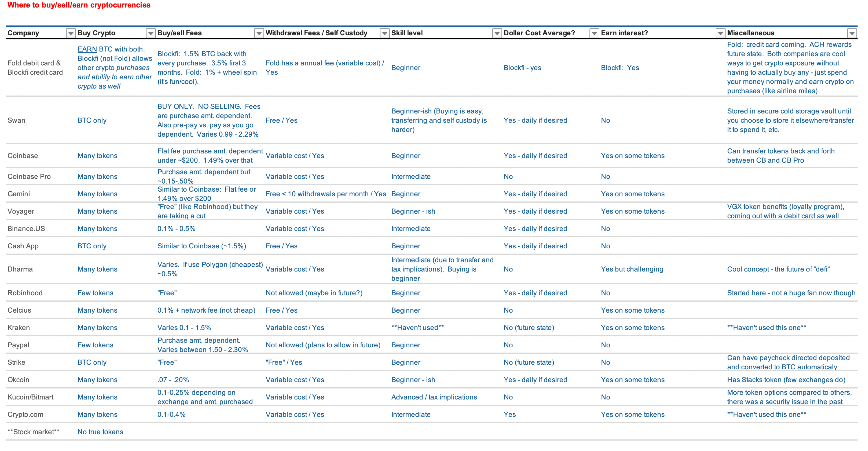
Task: Click 'Can have paycheck directed deposited' cell
Action: 788,362
